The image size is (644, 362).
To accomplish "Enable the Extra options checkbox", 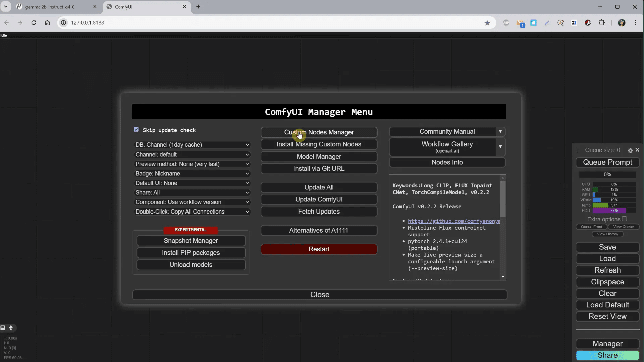I will click(624, 219).
